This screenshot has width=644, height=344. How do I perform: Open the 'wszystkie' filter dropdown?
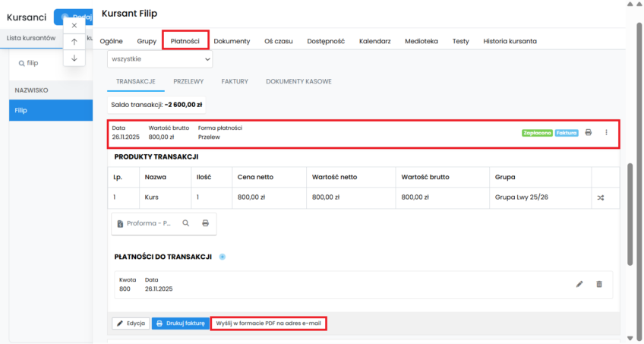(x=161, y=58)
